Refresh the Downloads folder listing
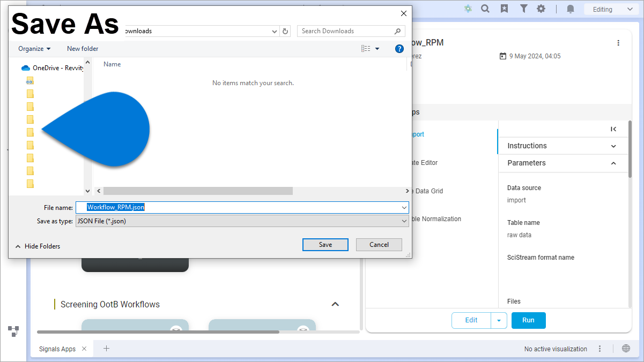The height and width of the screenshot is (362, 644). 286,31
